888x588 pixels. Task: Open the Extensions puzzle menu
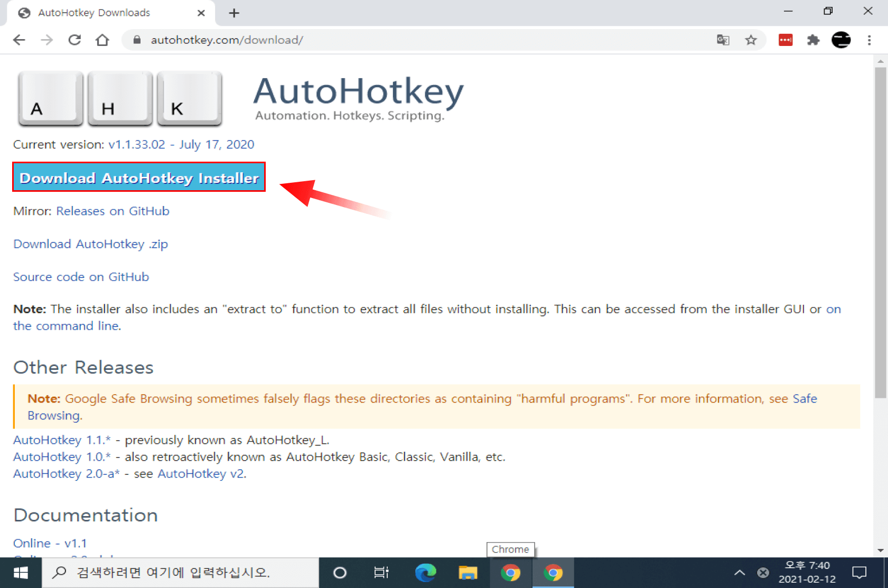coord(813,40)
